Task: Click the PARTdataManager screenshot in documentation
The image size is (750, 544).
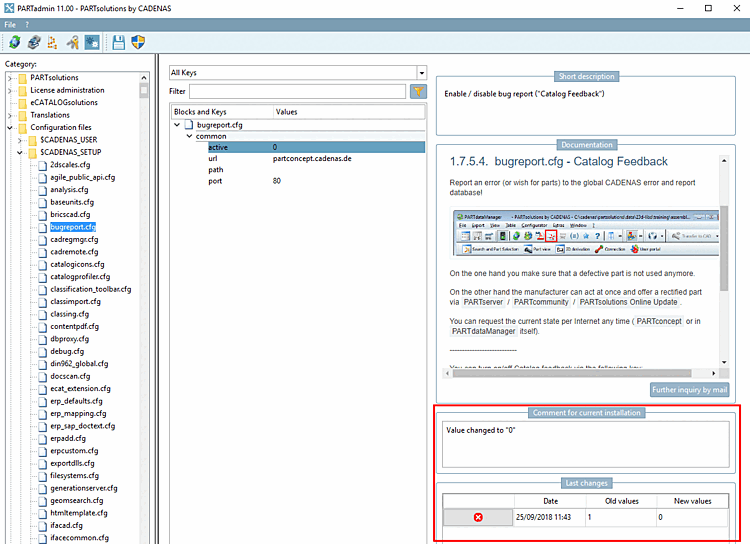Action: click(586, 233)
